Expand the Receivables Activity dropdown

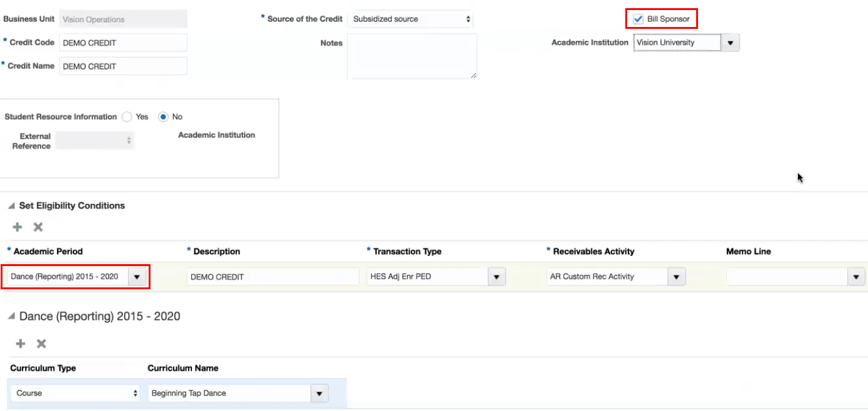pyautogui.click(x=676, y=277)
